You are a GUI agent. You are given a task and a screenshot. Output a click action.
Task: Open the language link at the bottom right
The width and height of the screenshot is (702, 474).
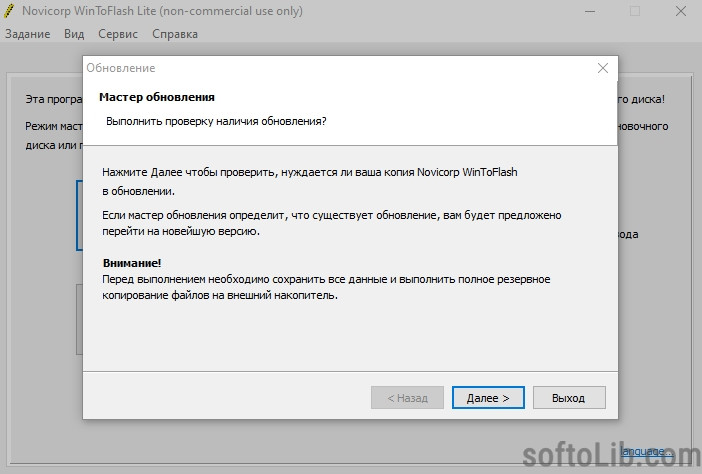point(646,451)
